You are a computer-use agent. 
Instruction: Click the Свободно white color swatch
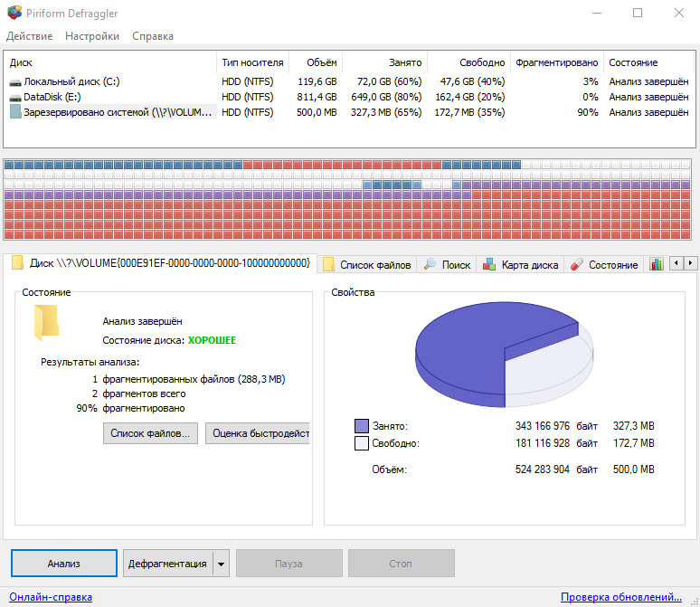[x=362, y=443]
